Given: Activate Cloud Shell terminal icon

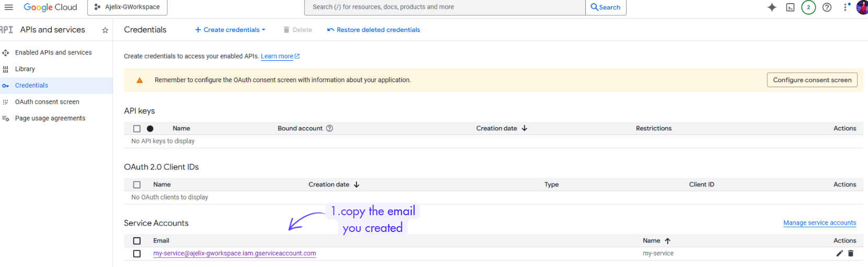Looking at the screenshot, I should click(790, 7).
